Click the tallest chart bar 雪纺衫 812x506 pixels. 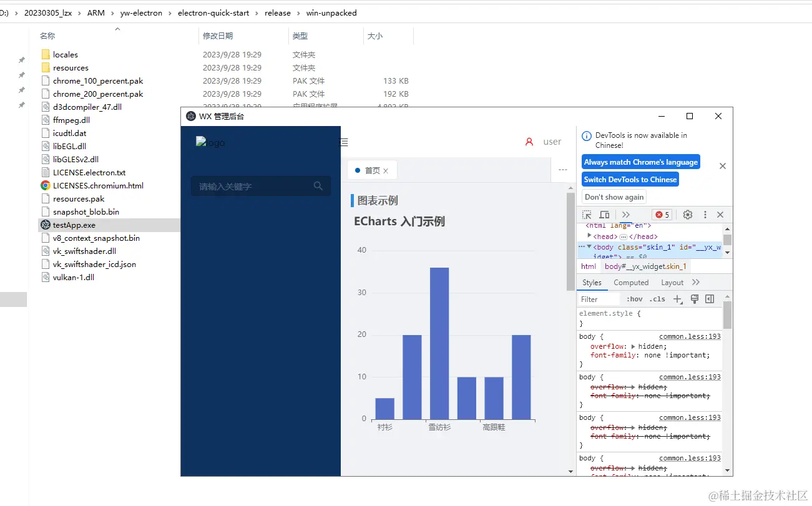(x=439, y=343)
